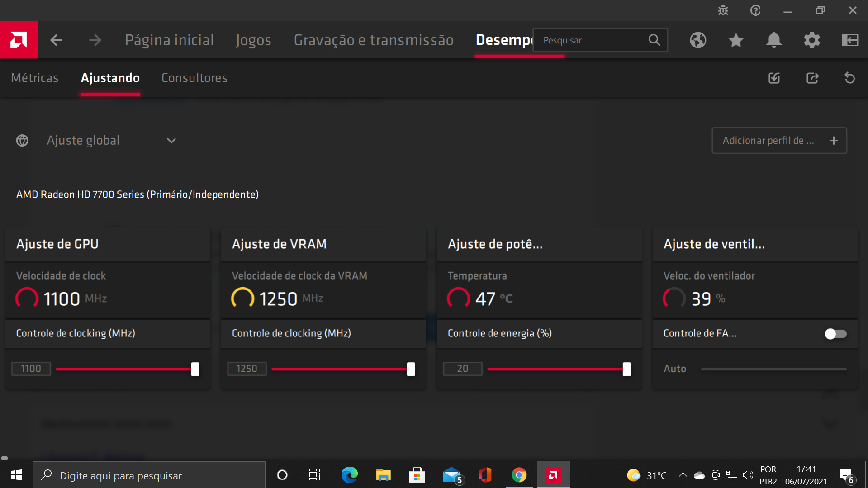Click the Ajuste de potê... card title
868x488 pixels.
click(x=495, y=244)
